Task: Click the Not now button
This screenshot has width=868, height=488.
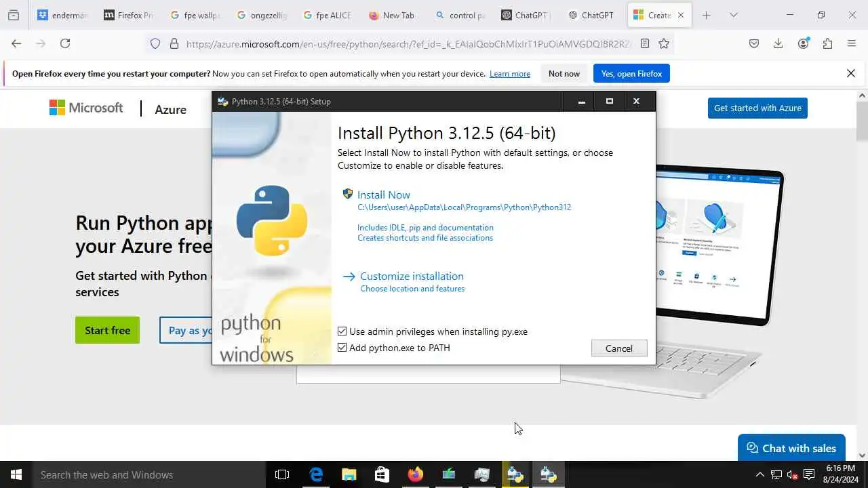Action: [x=564, y=73]
